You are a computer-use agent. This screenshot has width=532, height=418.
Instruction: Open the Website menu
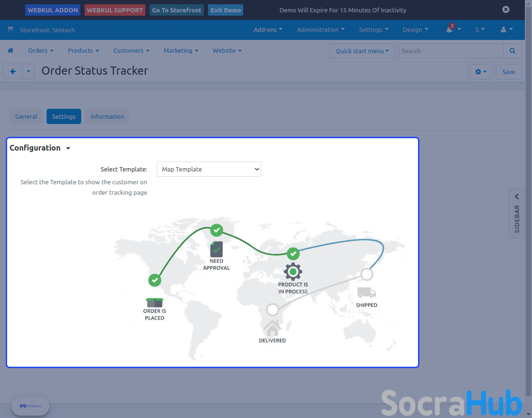[227, 50]
